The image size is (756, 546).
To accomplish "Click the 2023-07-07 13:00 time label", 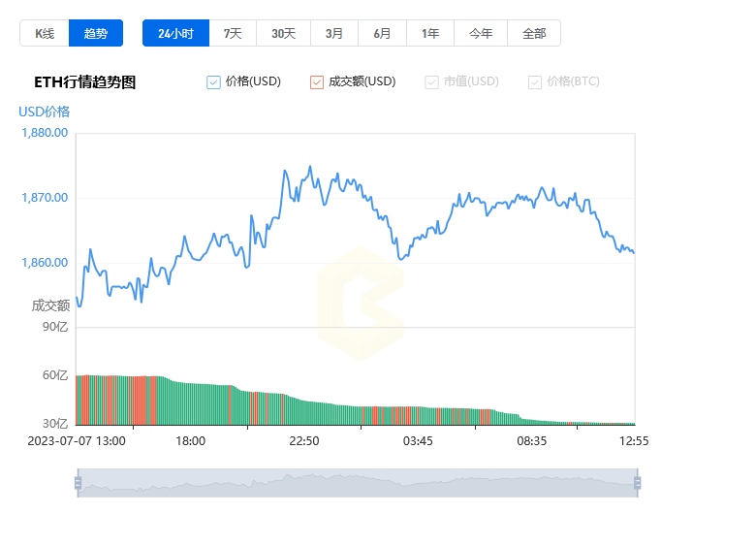I will click(x=77, y=441).
